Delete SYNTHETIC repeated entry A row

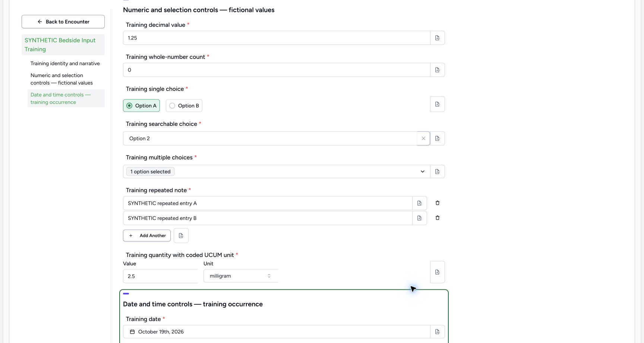[x=438, y=203]
